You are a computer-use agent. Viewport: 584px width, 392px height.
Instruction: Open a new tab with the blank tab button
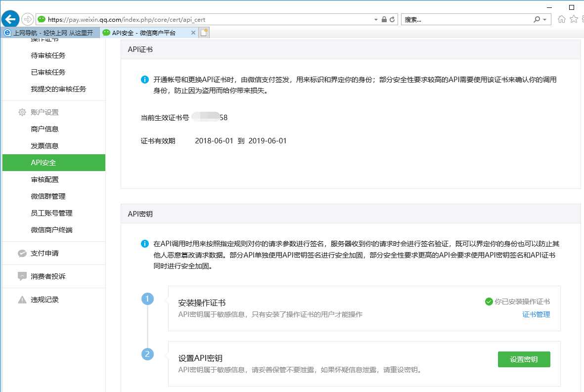[204, 33]
